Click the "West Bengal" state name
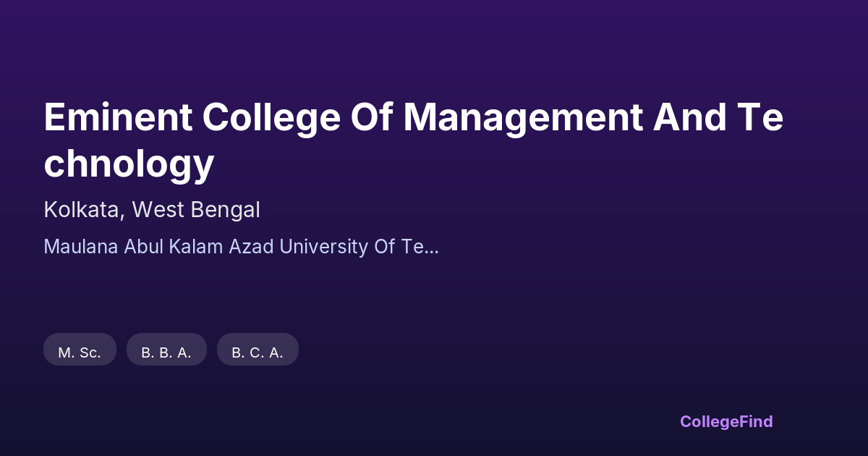The width and height of the screenshot is (868, 456). click(x=196, y=210)
